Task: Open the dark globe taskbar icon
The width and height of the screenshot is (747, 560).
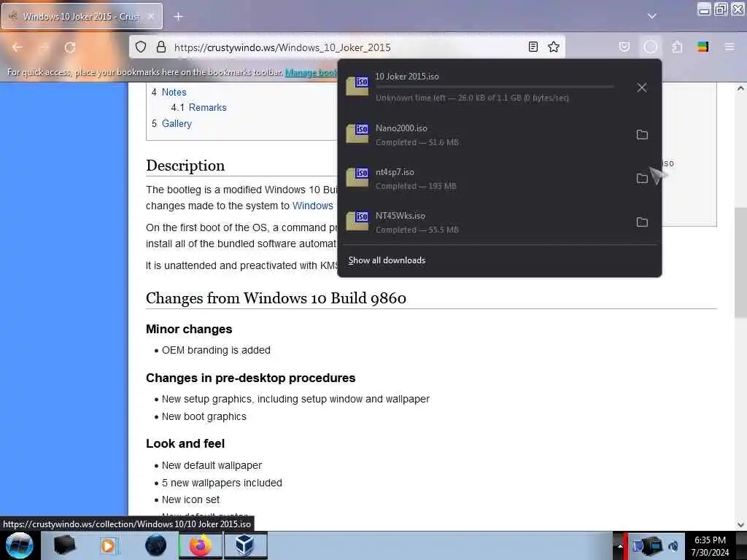Action: pos(156,545)
